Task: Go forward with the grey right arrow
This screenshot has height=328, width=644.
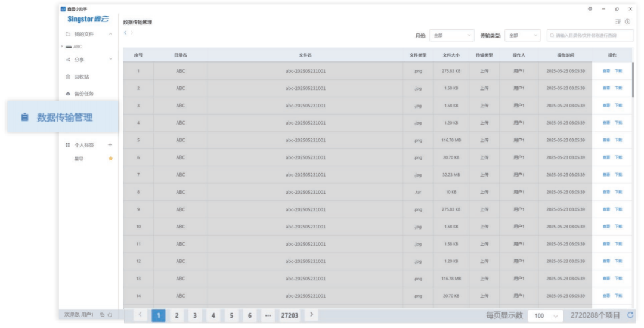Action: (x=132, y=33)
